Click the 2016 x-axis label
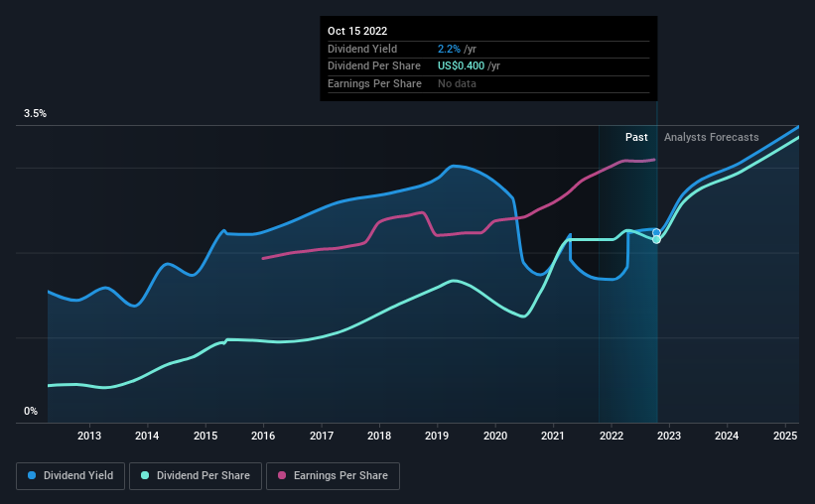 [263, 436]
